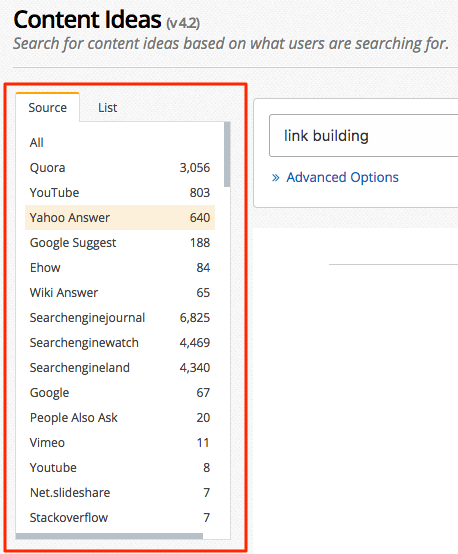This screenshot has height=554, width=458.
Task: Select the Youtube 8 source row
Action: (120, 467)
